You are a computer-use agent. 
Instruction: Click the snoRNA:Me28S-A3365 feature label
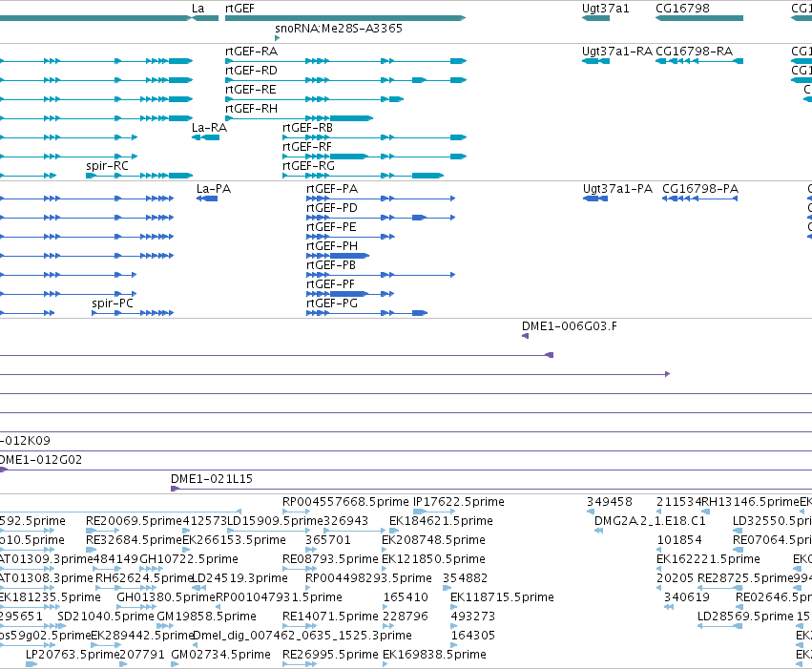339,28
